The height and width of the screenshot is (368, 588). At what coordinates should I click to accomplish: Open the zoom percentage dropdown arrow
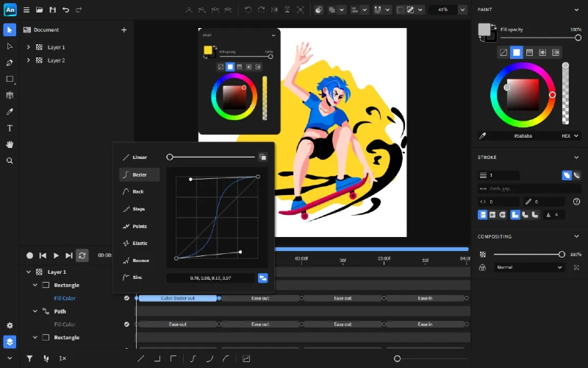click(x=463, y=10)
